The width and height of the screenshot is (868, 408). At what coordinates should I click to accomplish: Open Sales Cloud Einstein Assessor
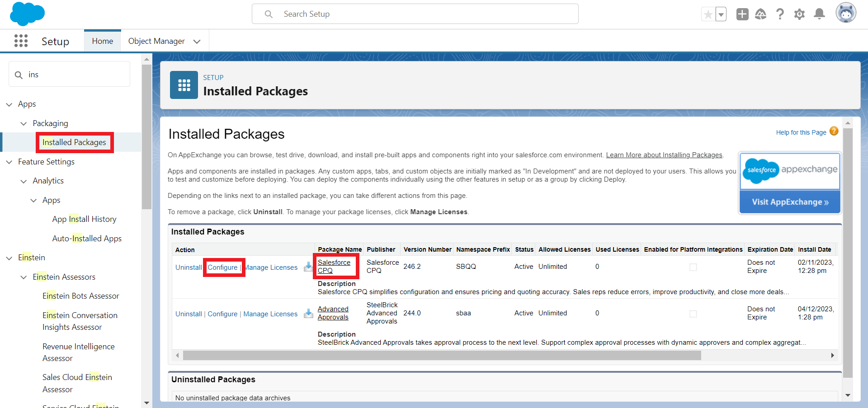point(77,383)
